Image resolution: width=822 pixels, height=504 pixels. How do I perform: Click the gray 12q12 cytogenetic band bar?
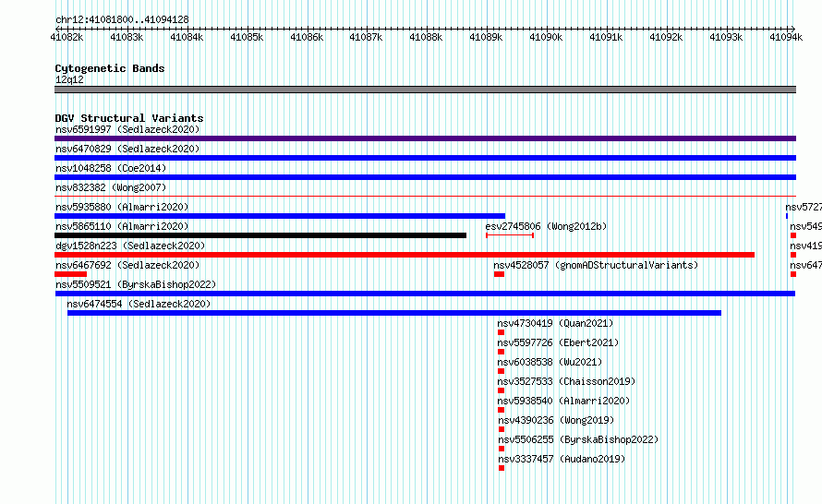point(425,90)
